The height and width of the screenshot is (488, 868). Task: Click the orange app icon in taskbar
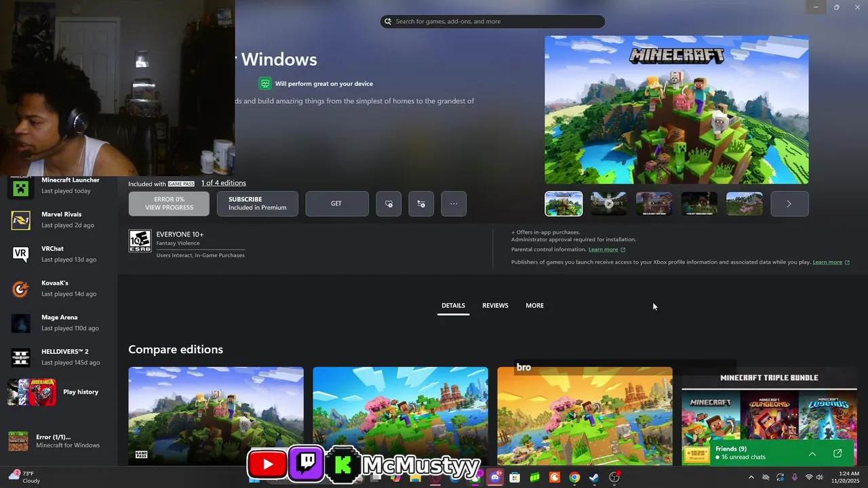pyautogui.click(x=555, y=477)
